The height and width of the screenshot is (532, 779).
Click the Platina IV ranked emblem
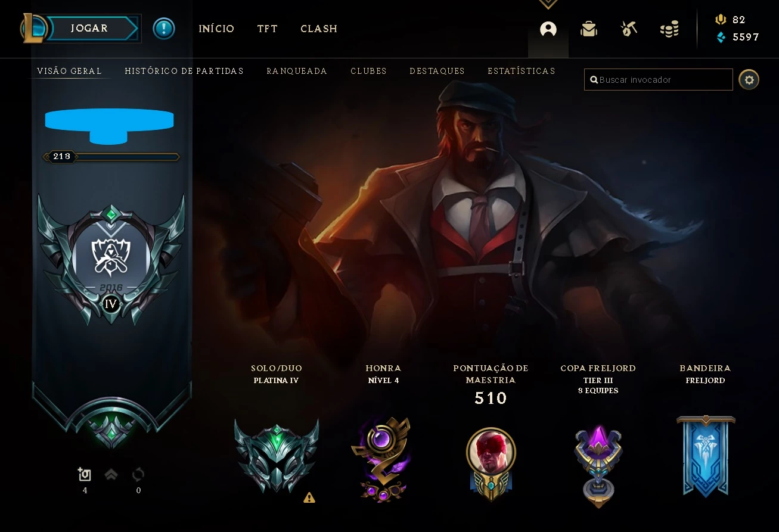277,456
